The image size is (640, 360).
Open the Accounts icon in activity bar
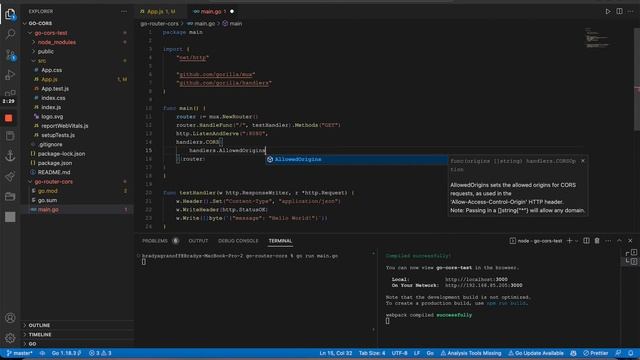pyautogui.click(x=10, y=318)
